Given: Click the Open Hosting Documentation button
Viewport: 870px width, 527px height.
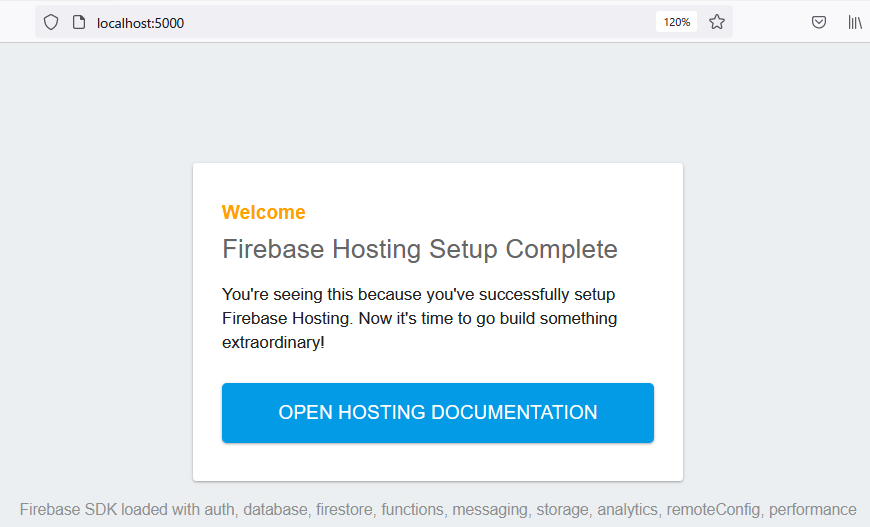Looking at the screenshot, I should coord(438,412).
